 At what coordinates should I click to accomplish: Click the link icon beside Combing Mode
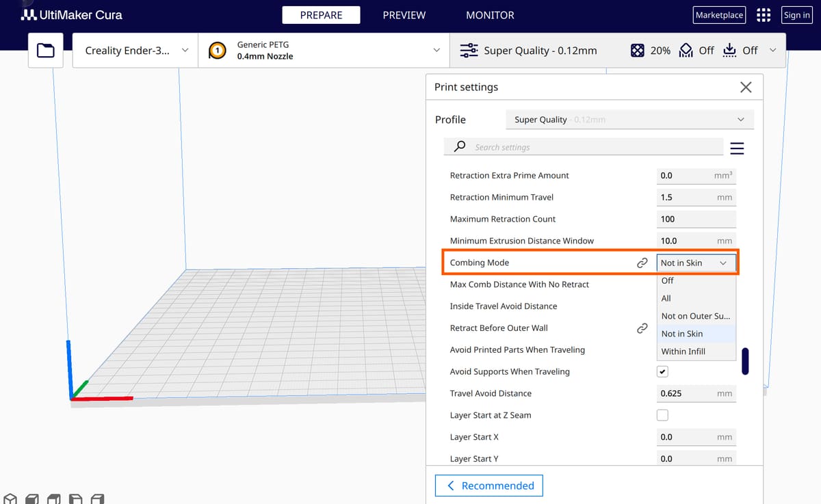(x=642, y=263)
